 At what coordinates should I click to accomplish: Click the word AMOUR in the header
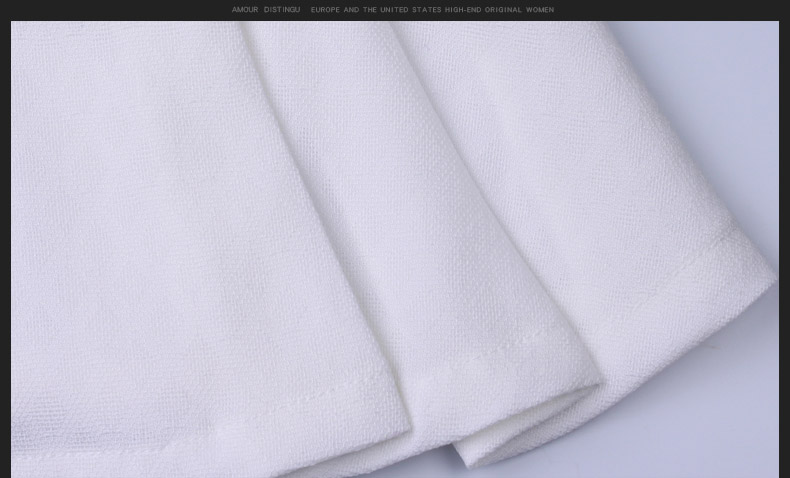[x=245, y=10]
